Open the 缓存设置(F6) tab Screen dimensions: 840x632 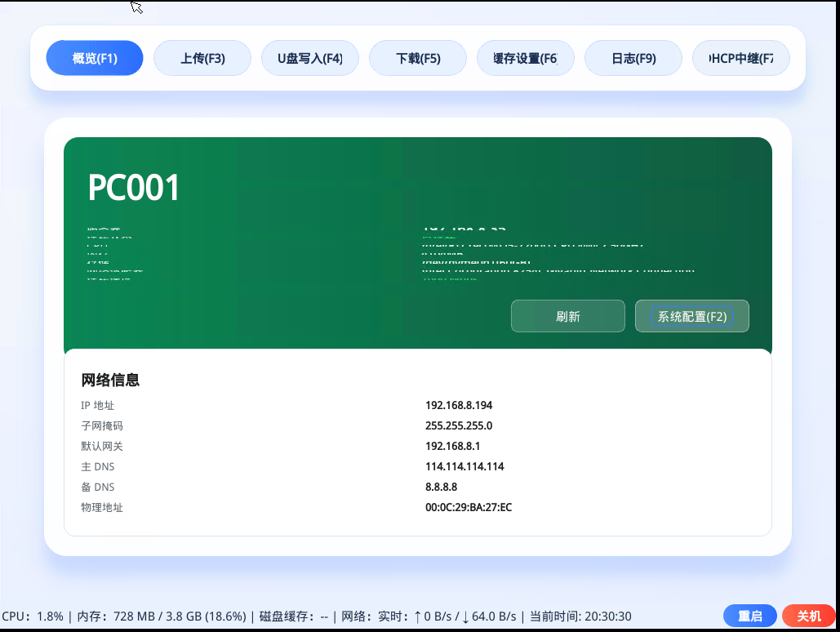pyautogui.click(x=526, y=58)
